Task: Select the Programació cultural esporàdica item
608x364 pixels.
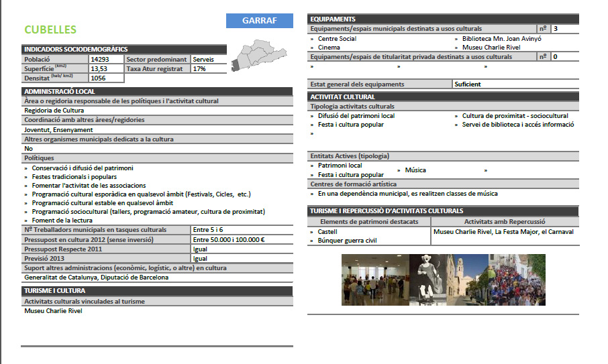Action: point(141,194)
